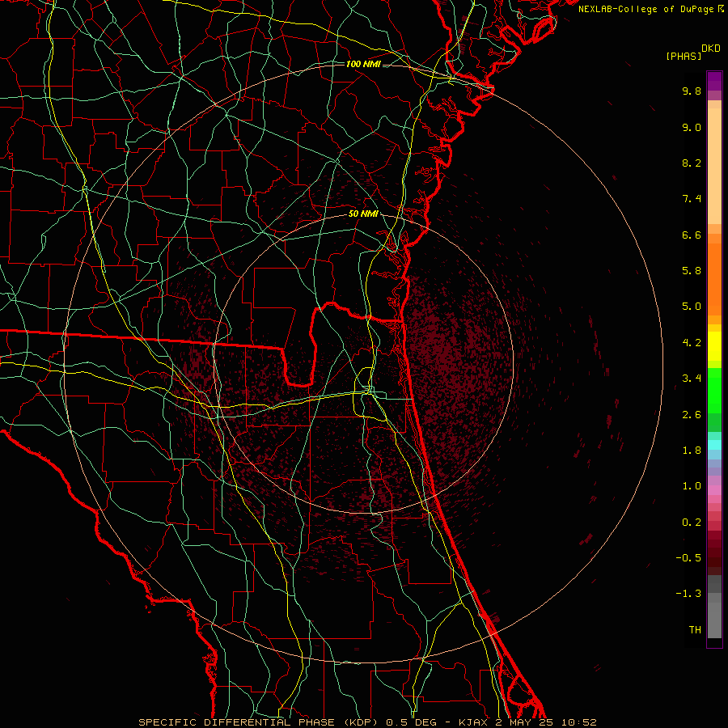Pick the yellow band of the color scale

coord(714,346)
